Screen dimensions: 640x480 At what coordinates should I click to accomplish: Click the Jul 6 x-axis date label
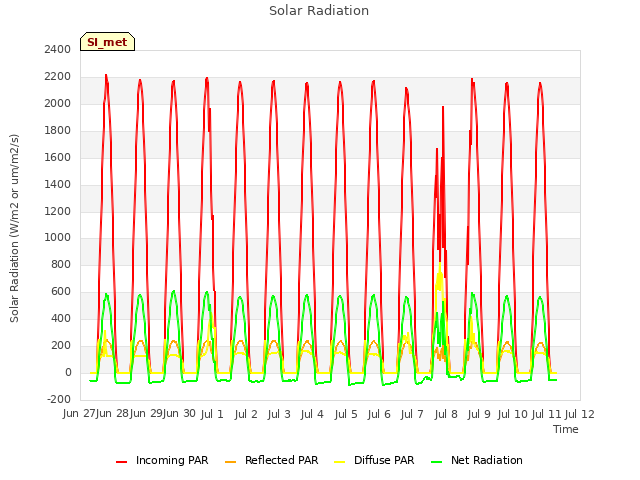[379, 414]
